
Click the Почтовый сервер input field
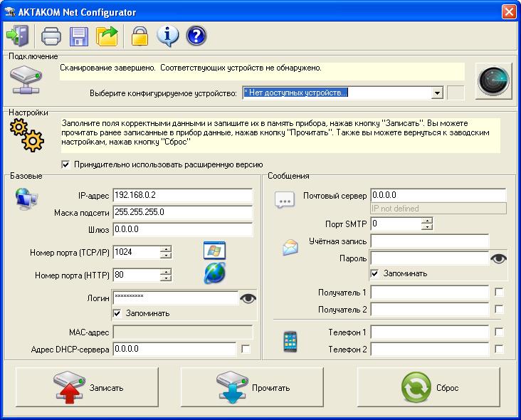coord(438,195)
